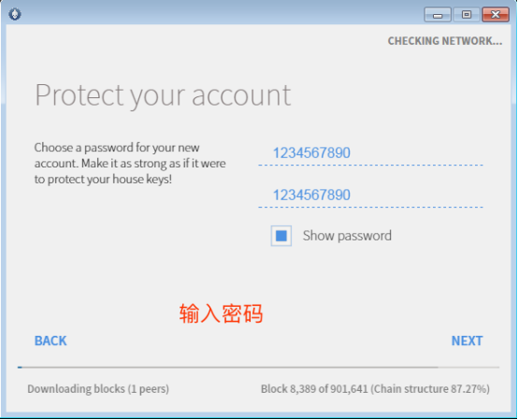Focus the repeat password field
This screenshot has width=518, height=420.
(x=370, y=196)
